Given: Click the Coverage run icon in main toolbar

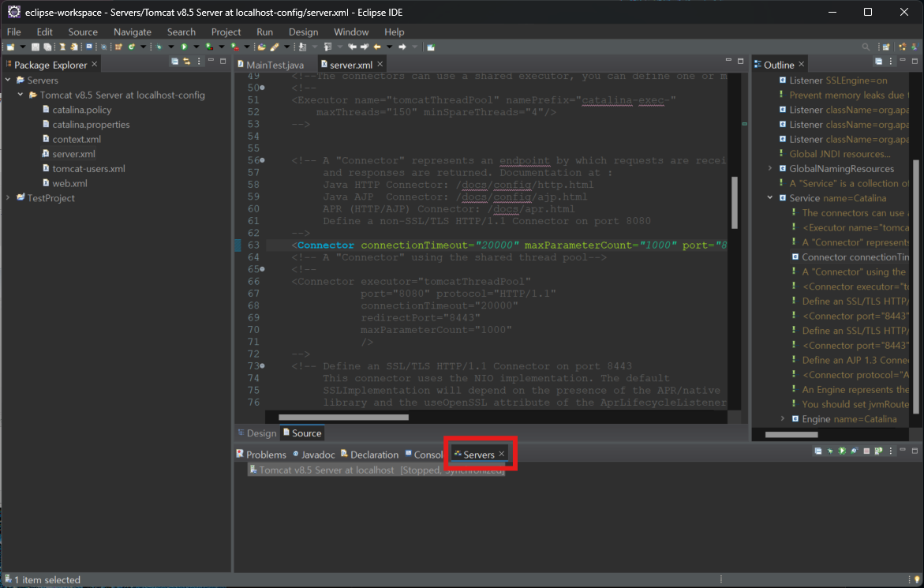Looking at the screenshot, I should coord(208,47).
